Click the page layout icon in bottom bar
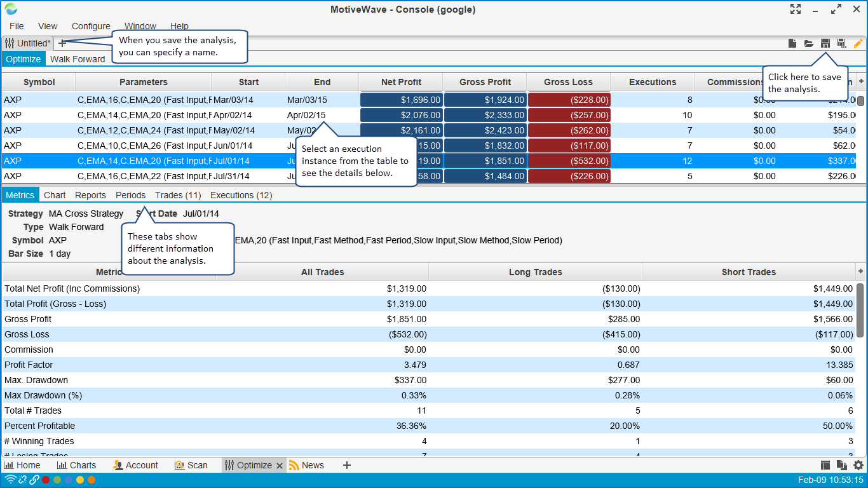The image size is (868, 488). pyautogui.click(x=825, y=465)
